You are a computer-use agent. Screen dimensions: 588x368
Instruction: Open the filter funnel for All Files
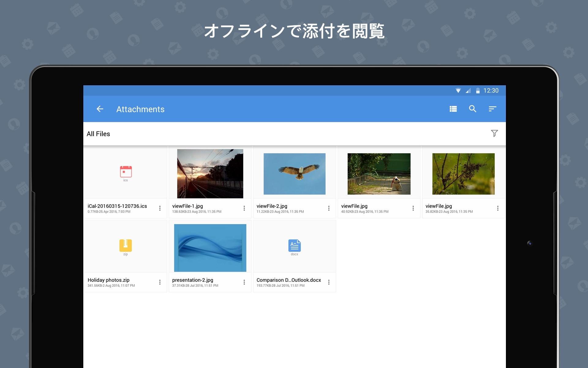point(494,133)
